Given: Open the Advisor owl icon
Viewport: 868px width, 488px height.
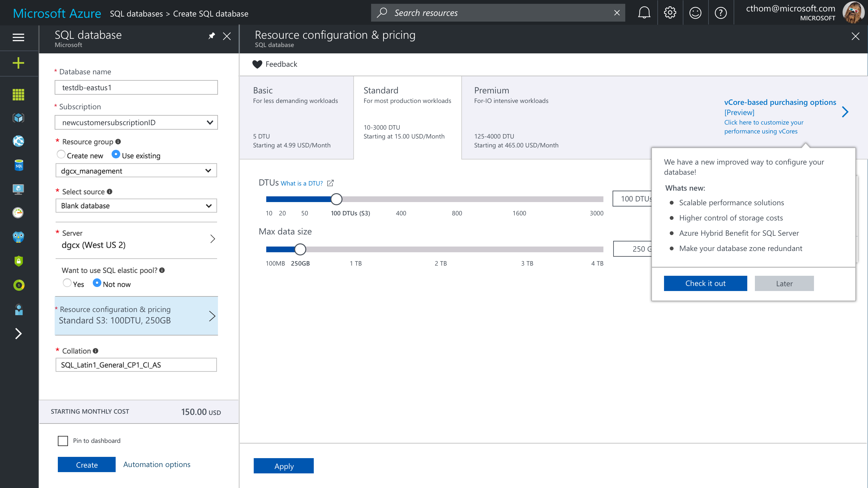Looking at the screenshot, I should point(18,237).
